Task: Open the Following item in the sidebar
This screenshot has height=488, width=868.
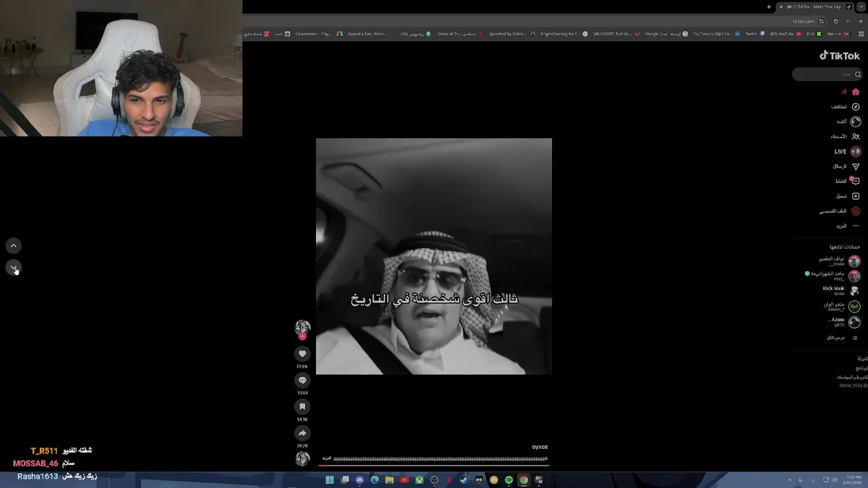Action: (x=848, y=121)
